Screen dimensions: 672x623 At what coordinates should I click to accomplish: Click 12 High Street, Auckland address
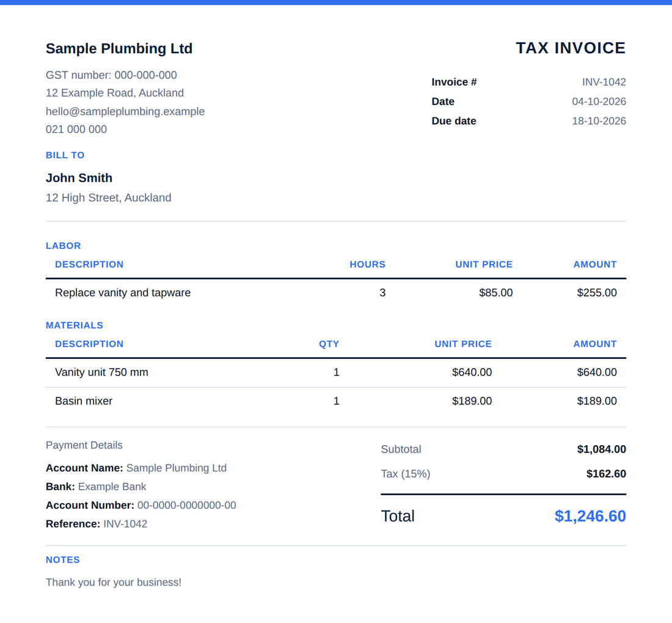108,197
